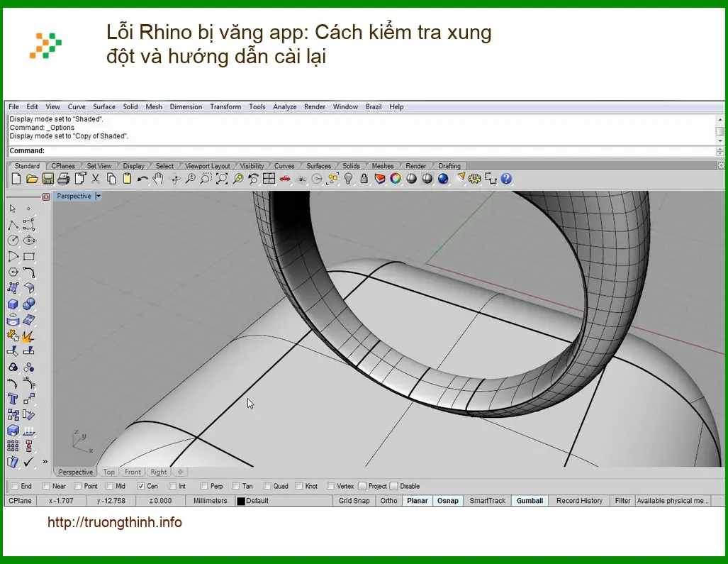The width and height of the screenshot is (728, 564).
Task: Switch to the Front viewport tab
Action: [133, 472]
